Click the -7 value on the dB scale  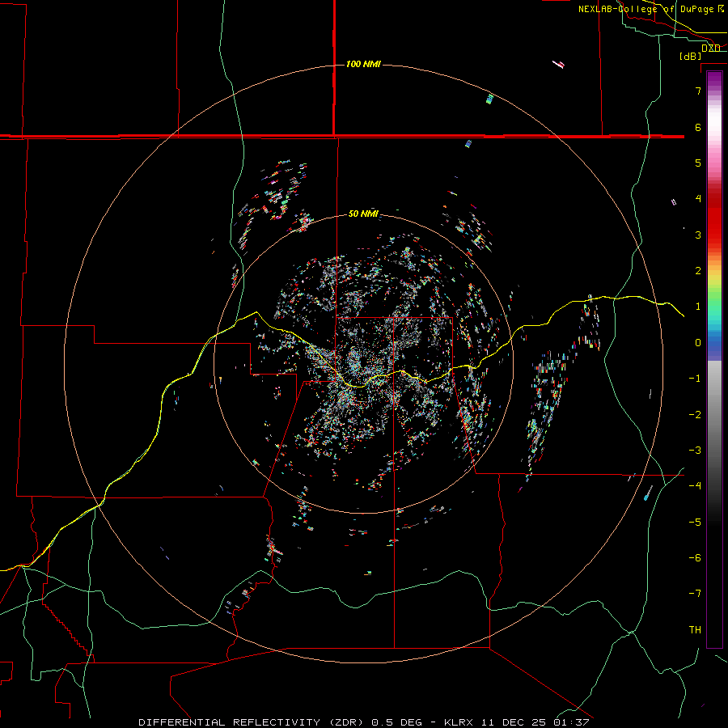coord(695,594)
